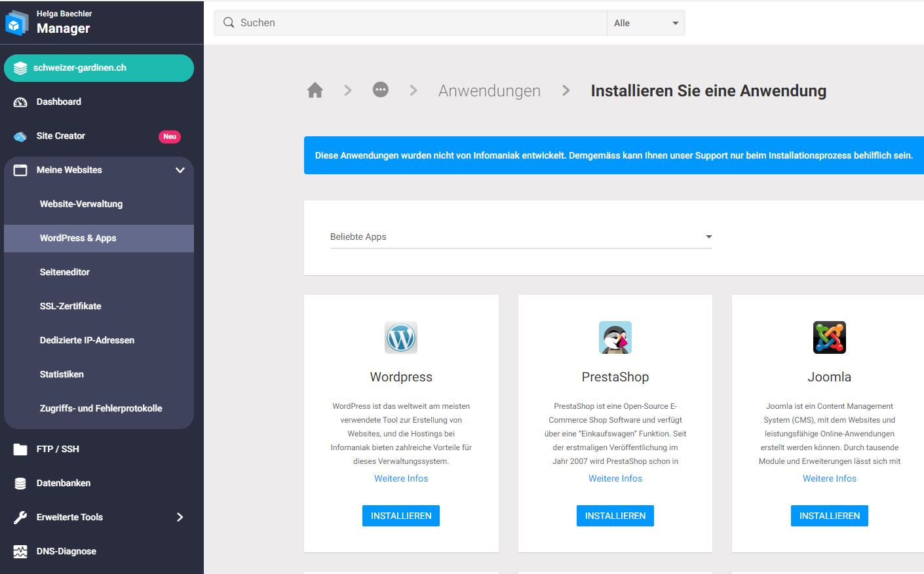Image resolution: width=924 pixels, height=574 pixels.
Task: Click the Joomla logo icon
Action: point(830,337)
